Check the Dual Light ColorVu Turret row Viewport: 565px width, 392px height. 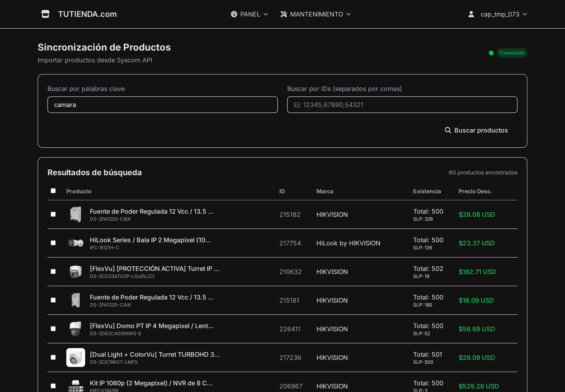click(x=53, y=357)
